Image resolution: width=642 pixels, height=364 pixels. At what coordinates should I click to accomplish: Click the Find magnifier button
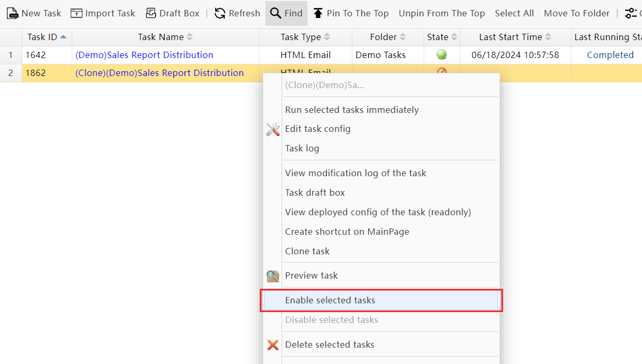[x=286, y=13]
